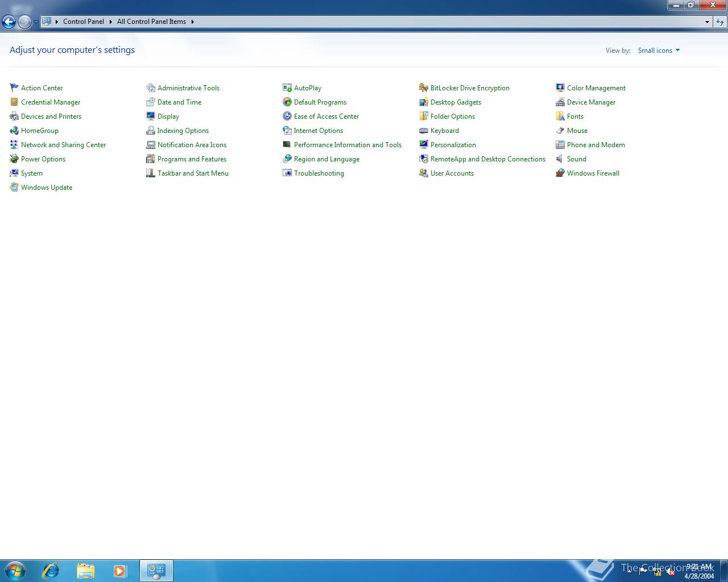Open Windows Explorer from the taskbar
This screenshot has width=728, height=582.
pos(85,571)
